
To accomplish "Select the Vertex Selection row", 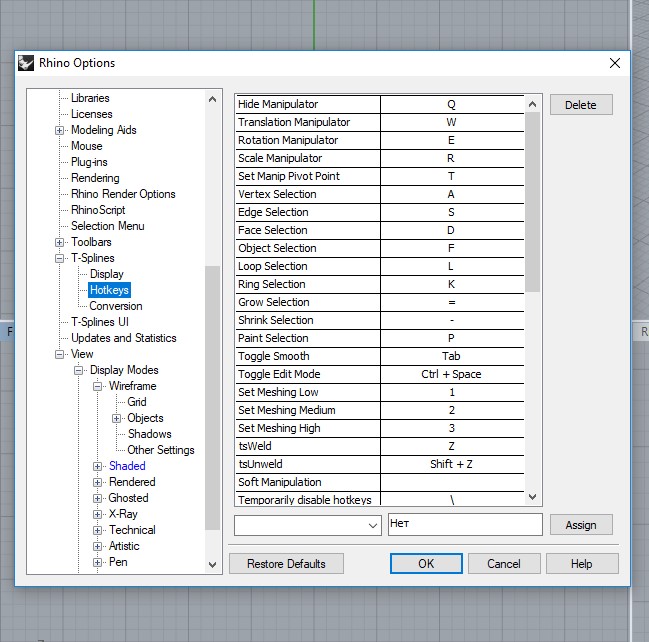I will [x=380, y=195].
